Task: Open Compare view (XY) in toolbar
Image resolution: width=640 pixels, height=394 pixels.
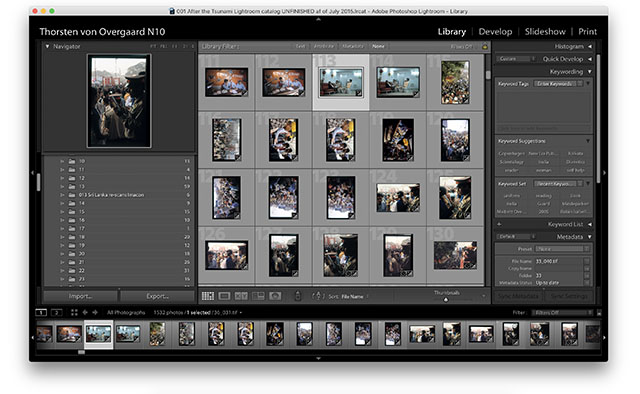Action: click(x=241, y=296)
